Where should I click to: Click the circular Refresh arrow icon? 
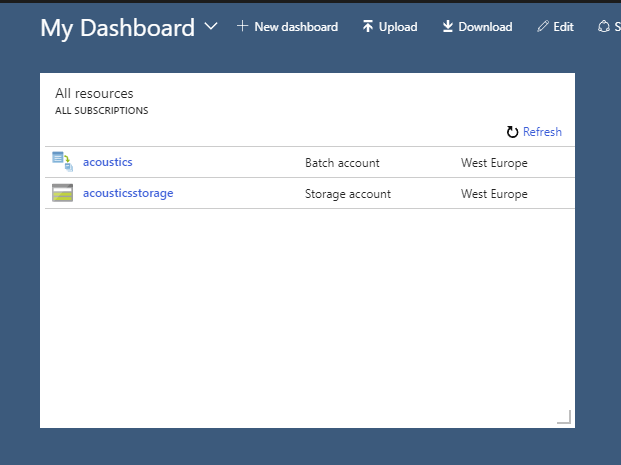512,132
